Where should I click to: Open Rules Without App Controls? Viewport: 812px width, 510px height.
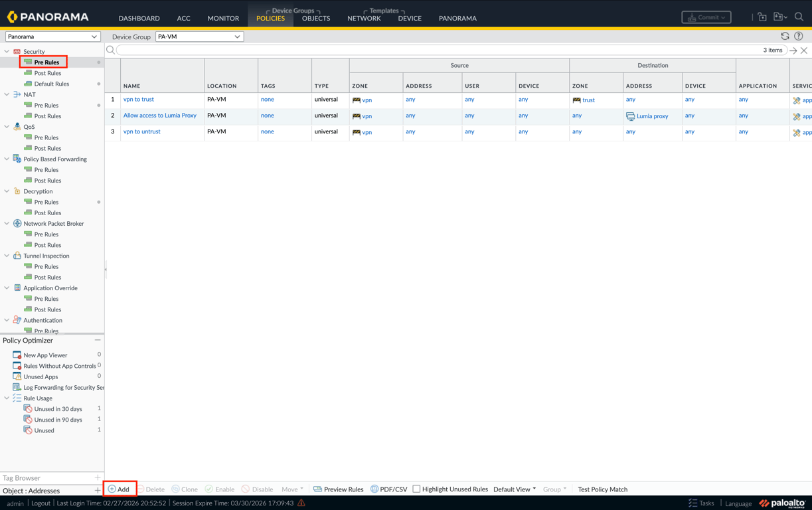[60, 366]
